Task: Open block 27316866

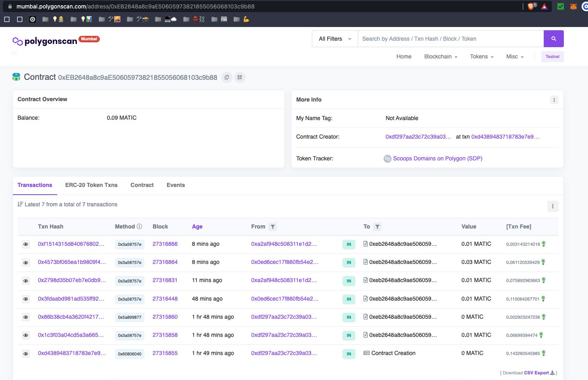Action: [165, 244]
